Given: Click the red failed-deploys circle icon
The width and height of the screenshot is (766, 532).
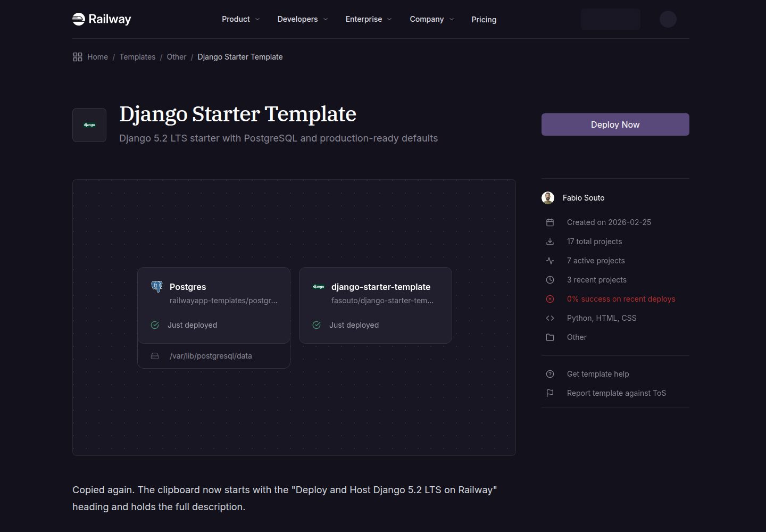Looking at the screenshot, I should [550, 299].
